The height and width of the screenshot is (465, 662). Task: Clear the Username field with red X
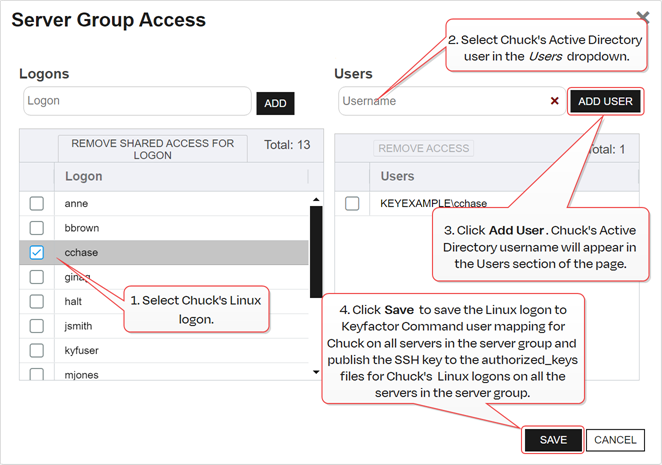click(554, 101)
